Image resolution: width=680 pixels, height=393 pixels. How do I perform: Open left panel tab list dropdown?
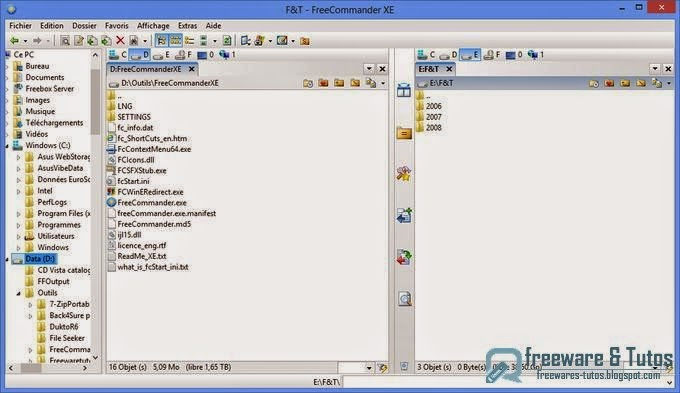pos(369,69)
